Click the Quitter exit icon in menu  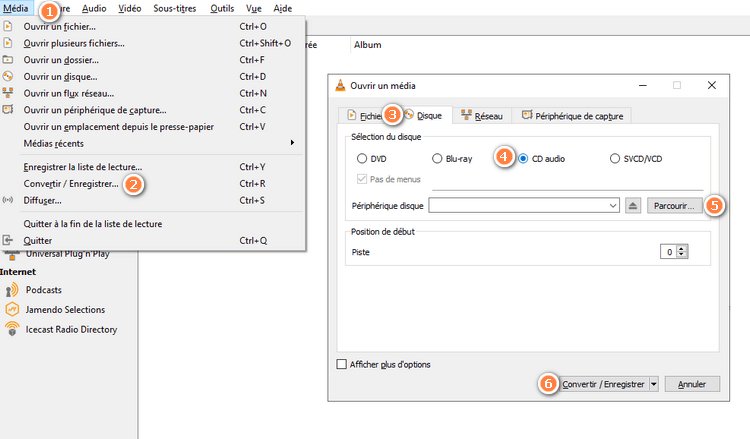click(x=9, y=241)
